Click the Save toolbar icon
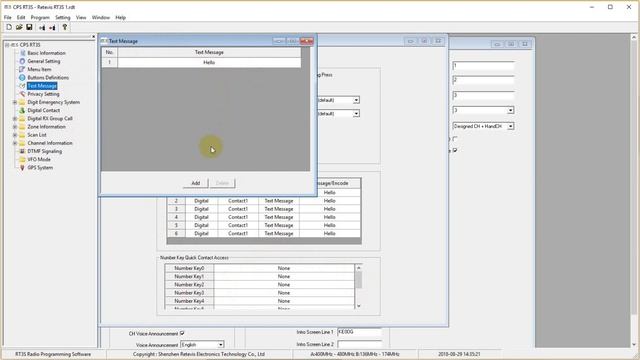640x360 pixels. (x=29, y=27)
